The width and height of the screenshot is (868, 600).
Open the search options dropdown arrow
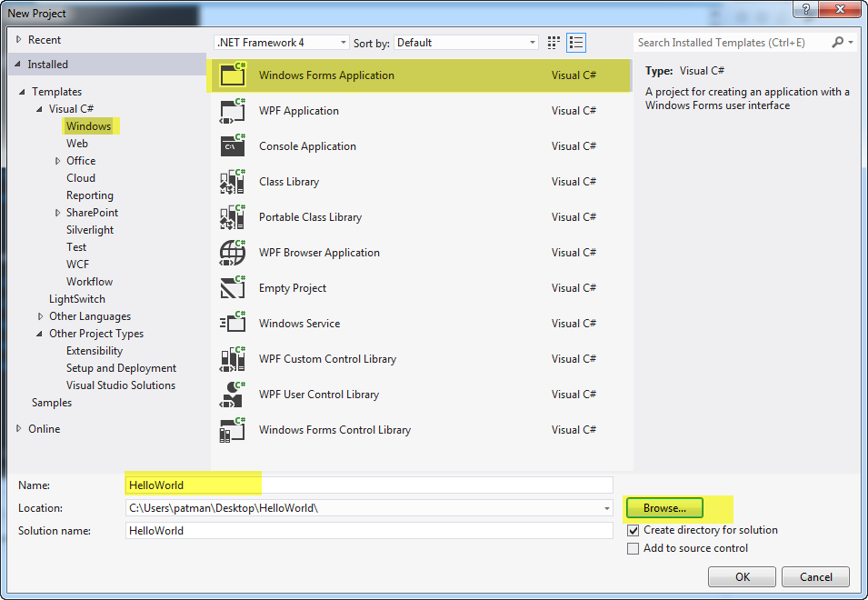(851, 42)
